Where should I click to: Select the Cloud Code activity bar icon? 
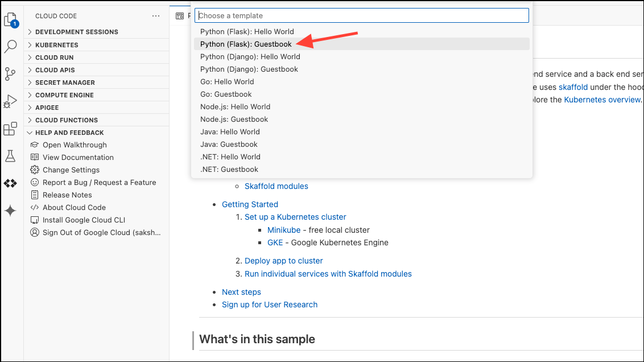[x=10, y=182]
